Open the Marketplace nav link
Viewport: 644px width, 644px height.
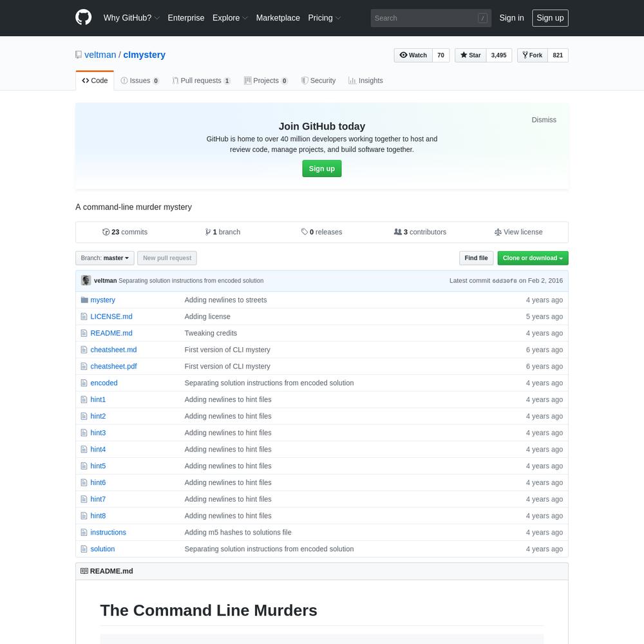click(x=278, y=18)
